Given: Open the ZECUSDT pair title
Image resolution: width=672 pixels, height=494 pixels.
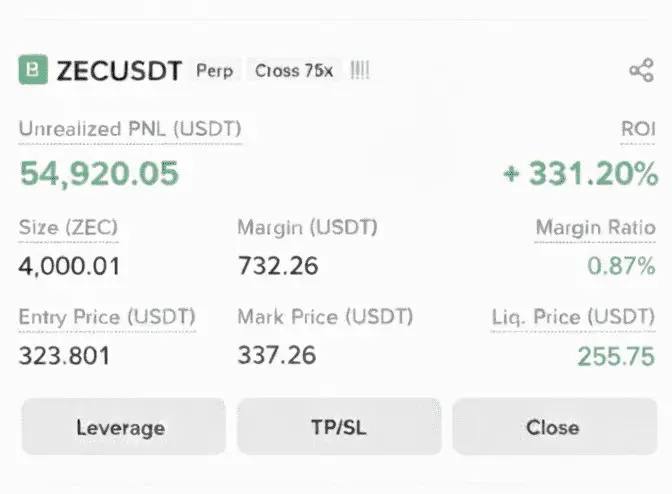Looking at the screenshot, I should (119, 71).
